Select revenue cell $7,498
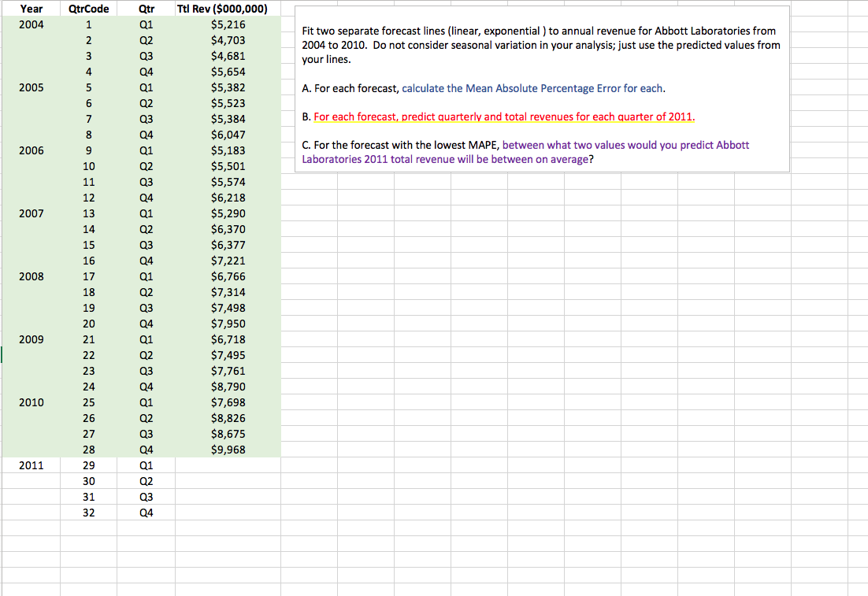The width and height of the screenshot is (868, 596). coord(228,309)
